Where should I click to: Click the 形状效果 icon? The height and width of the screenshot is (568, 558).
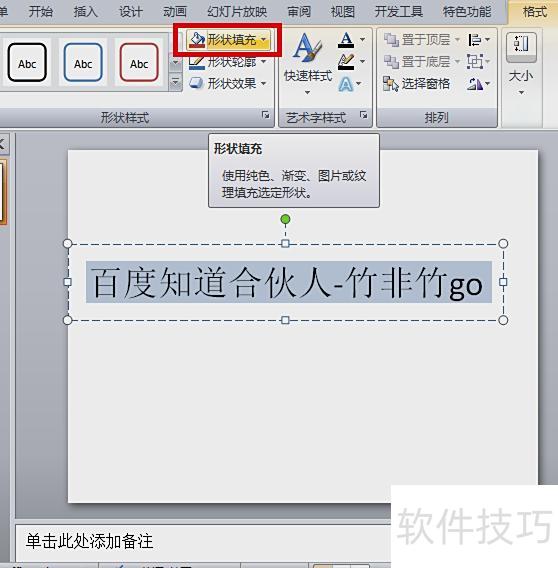[x=197, y=83]
